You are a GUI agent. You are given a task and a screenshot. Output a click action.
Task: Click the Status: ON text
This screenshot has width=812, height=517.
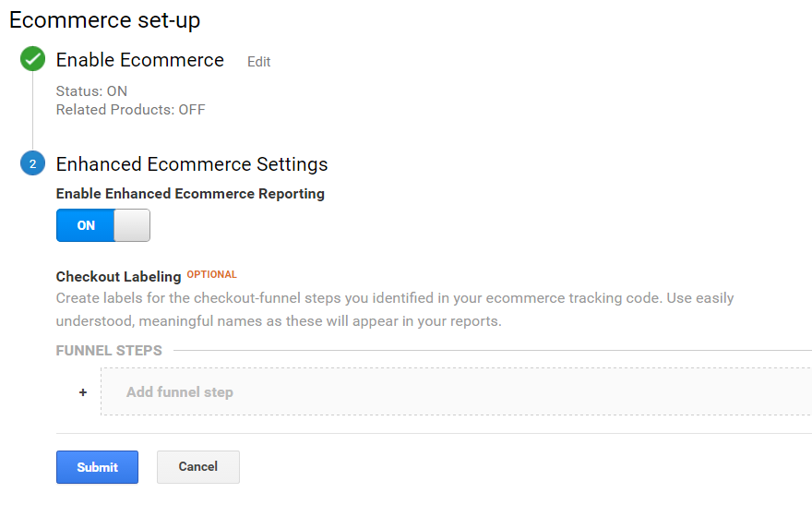91,91
